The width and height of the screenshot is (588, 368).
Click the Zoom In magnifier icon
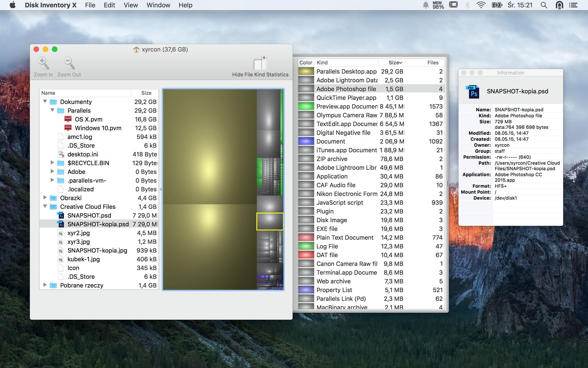(x=43, y=63)
